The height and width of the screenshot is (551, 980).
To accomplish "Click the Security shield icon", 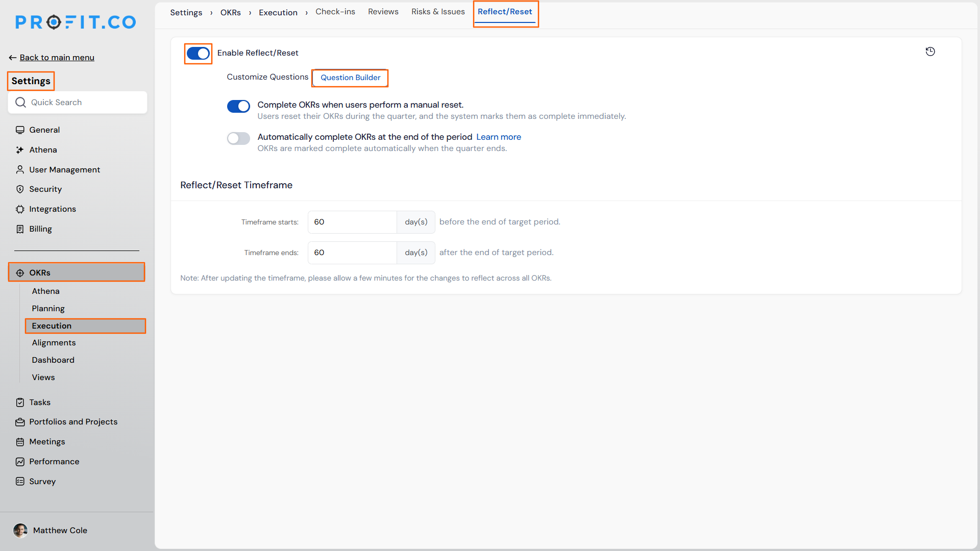I will (x=20, y=189).
